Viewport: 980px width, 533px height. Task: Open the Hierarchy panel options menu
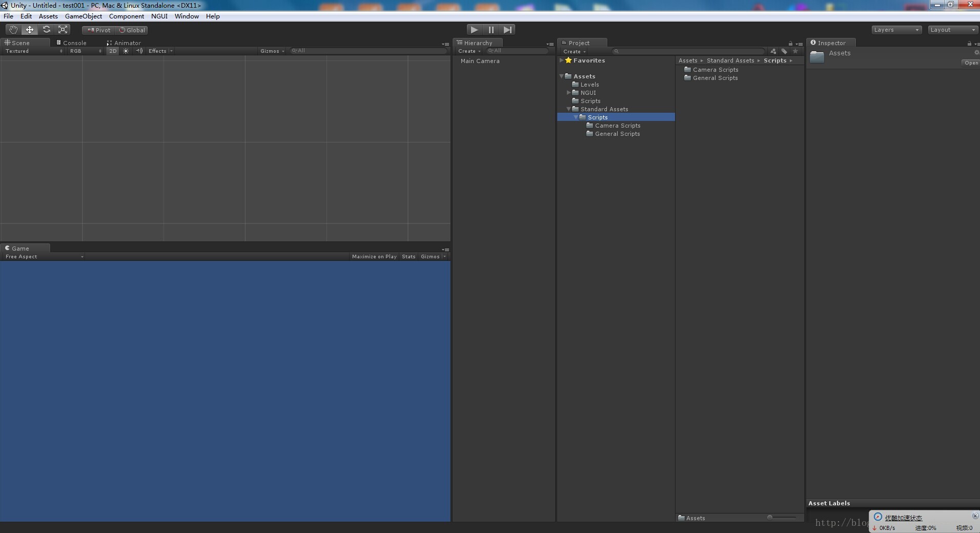click(550, 44)
